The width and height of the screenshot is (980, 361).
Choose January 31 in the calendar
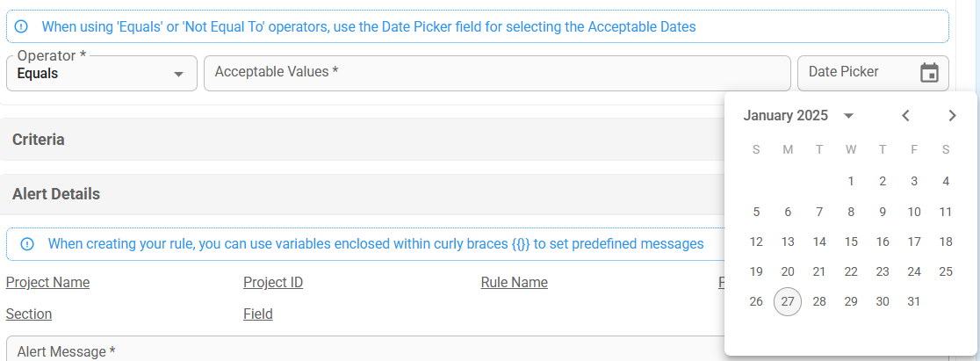(x=914, y=302)
